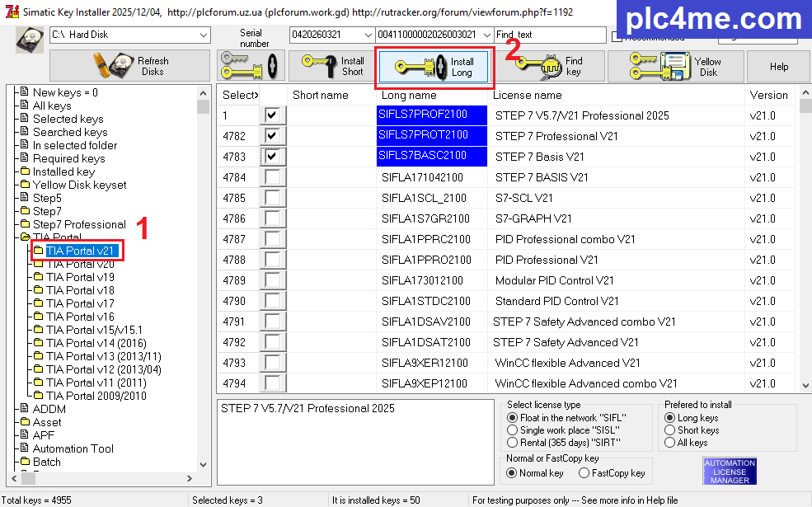Open the Step7 Professional tree folder

(78, 224)
